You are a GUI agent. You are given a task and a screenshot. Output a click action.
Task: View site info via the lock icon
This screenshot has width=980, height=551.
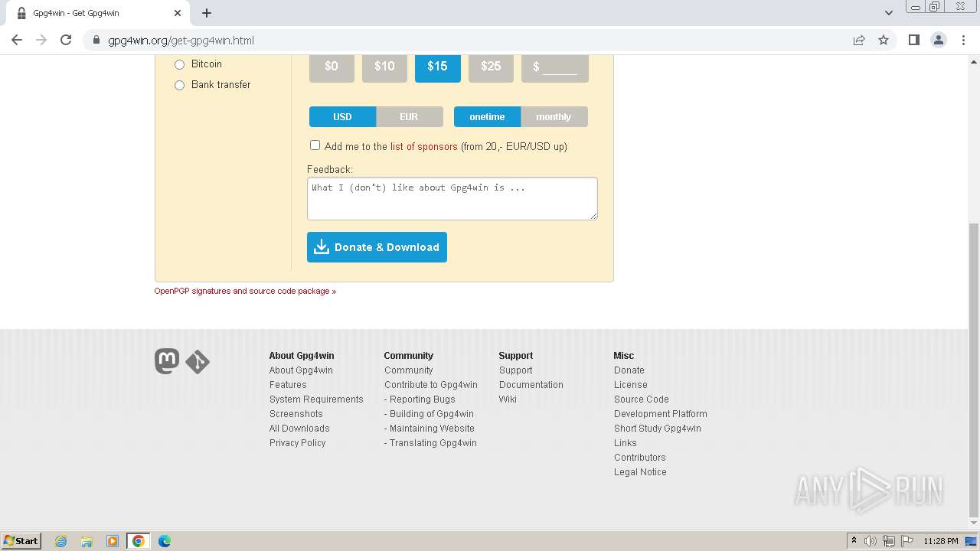pyautogui.click(x=96, y=41)
